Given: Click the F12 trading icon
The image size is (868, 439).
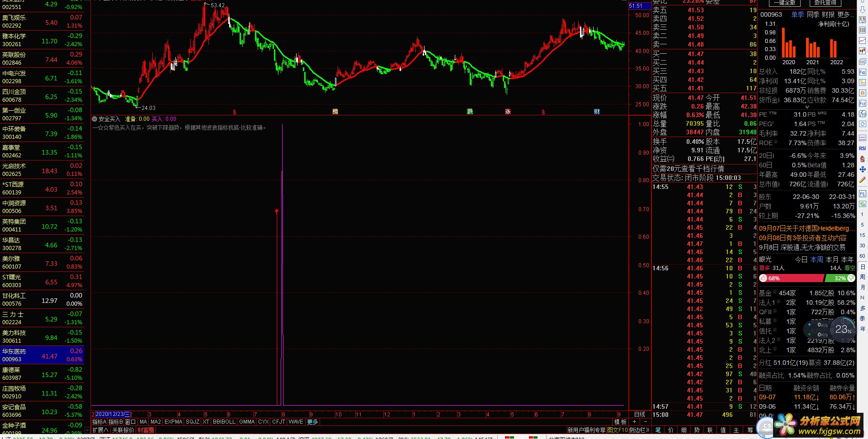Looking at the screenshot, I should tap(863, 103).
